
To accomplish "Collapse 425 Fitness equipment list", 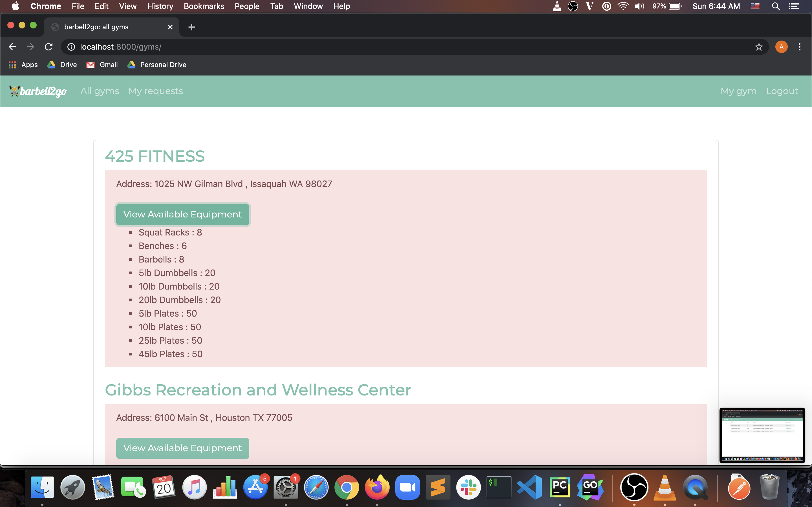I will (x=182, y=214).
